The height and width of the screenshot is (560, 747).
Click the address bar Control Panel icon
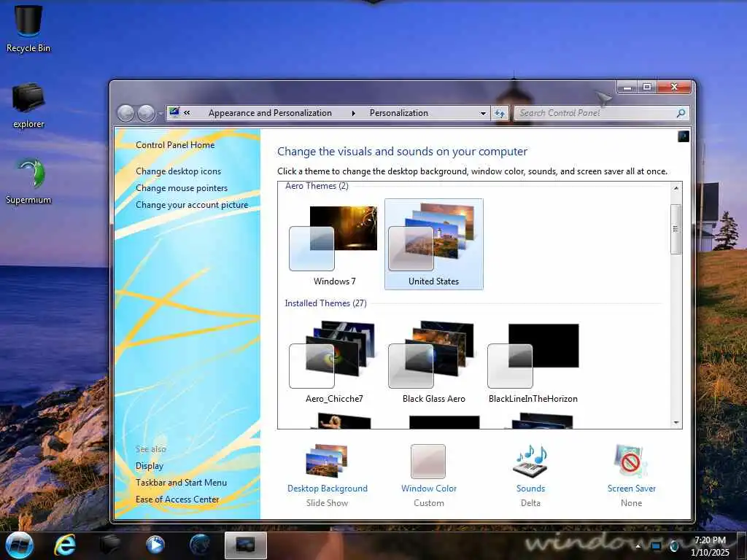tap(174, 112)
